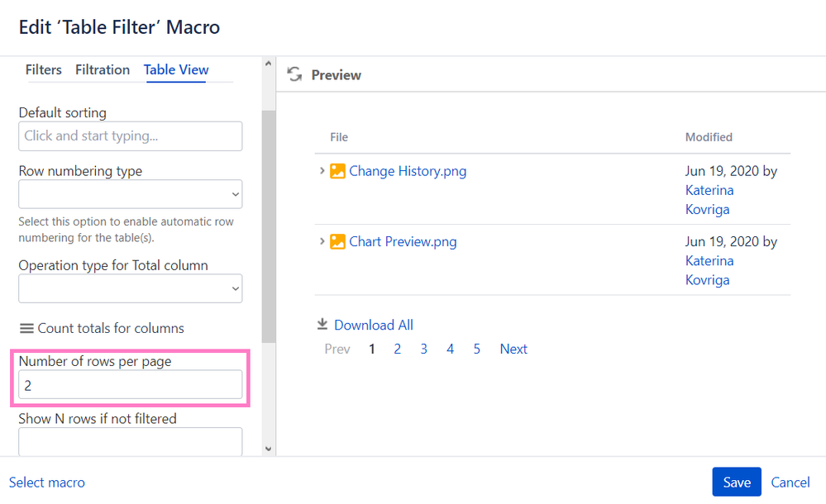Click Katerina Kovriga link in Change History row

pos(709,200)
